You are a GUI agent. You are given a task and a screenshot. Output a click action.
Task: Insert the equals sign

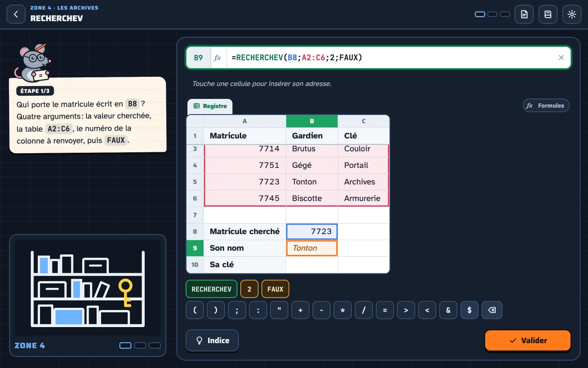(385, 310)
